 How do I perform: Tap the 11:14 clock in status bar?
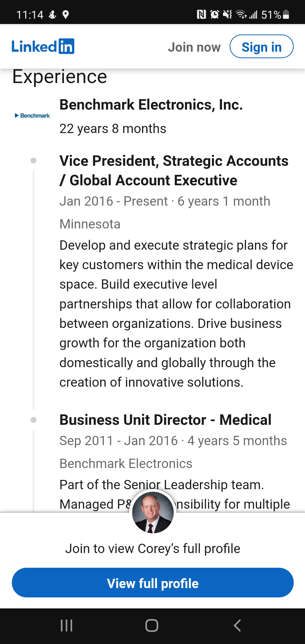(x=30, y=15)
